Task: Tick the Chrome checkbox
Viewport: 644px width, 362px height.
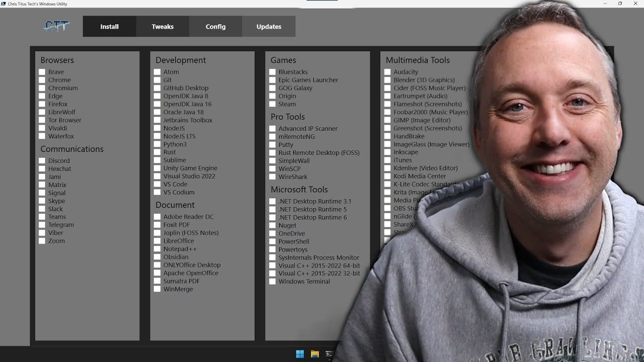Action: click(x=42, y=80)
